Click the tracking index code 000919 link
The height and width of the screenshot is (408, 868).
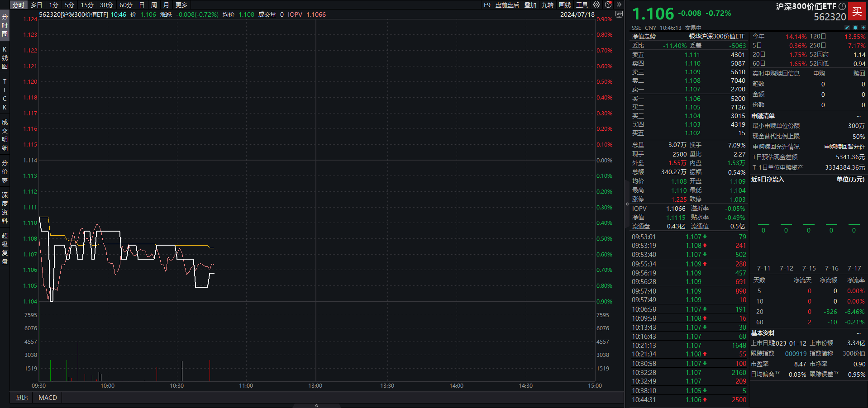796,354
